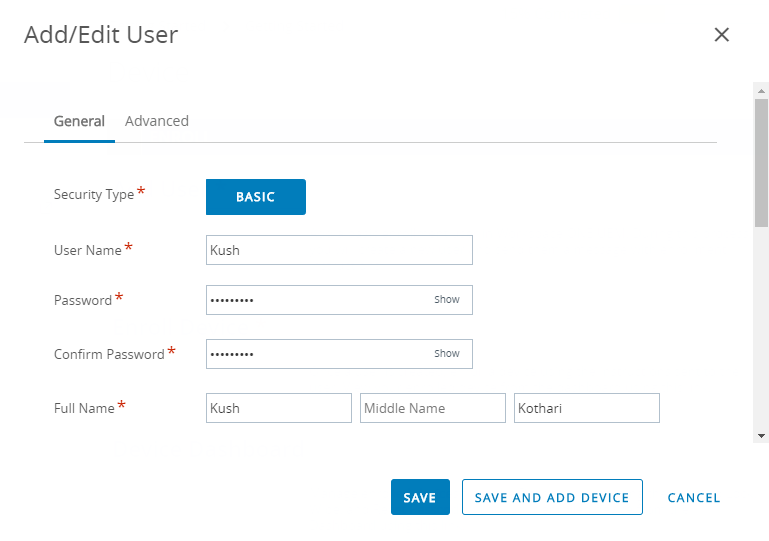Focus the User Name input field
769x541 pixels.
tap(339, 250)
